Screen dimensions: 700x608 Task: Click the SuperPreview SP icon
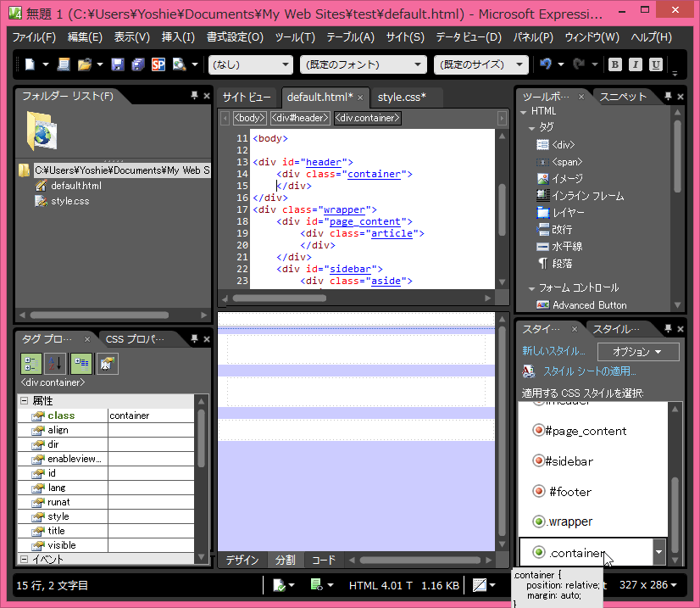click(x=158, y=64)
